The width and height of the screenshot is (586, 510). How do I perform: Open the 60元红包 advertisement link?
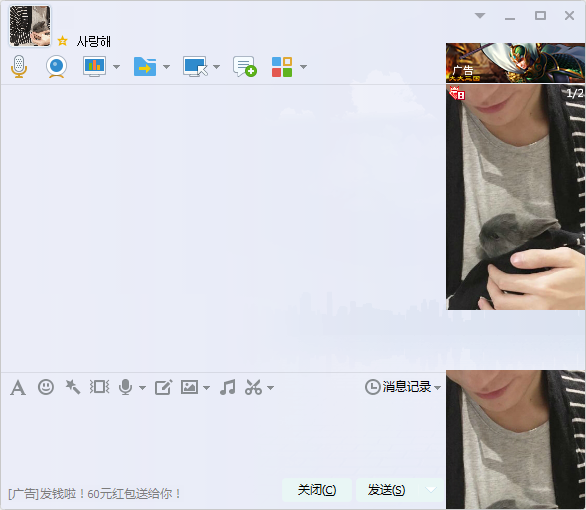tap(95, 494)
